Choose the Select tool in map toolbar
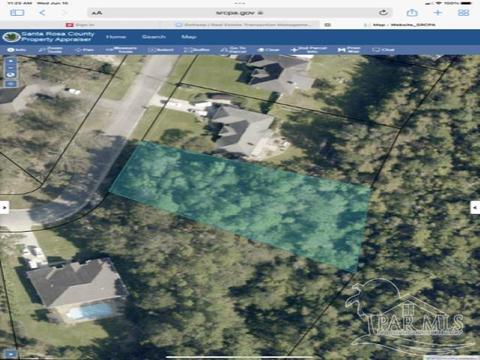480x360 pixels. coord(161,50)
